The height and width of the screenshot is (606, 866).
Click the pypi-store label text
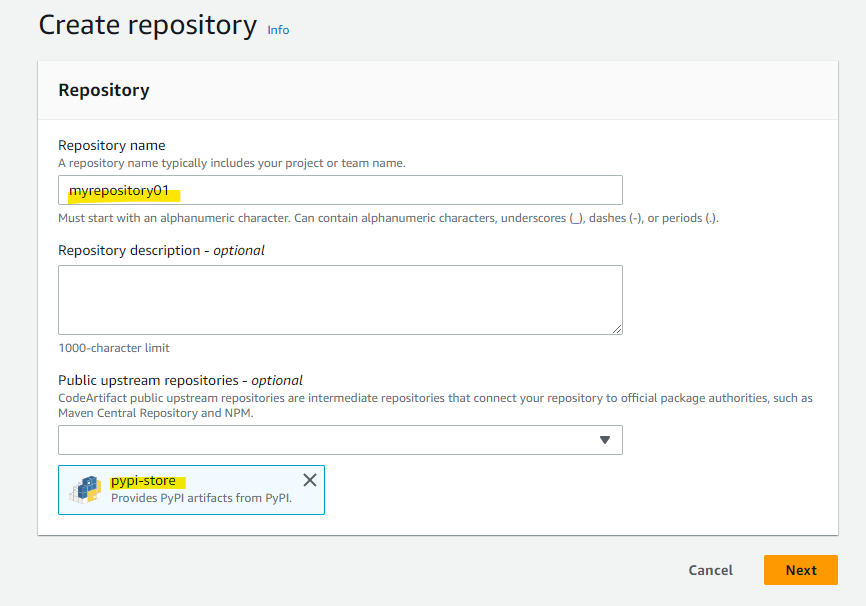144,481
